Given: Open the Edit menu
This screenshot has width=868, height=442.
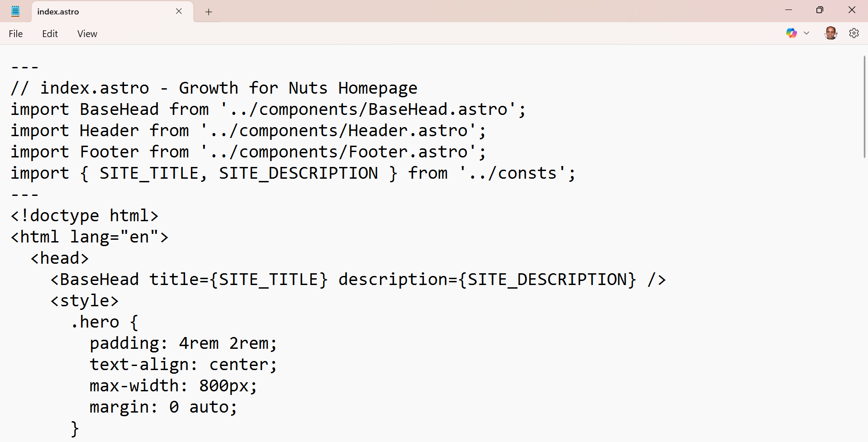Looking at the screenshot, I should (x=50, y=33).
